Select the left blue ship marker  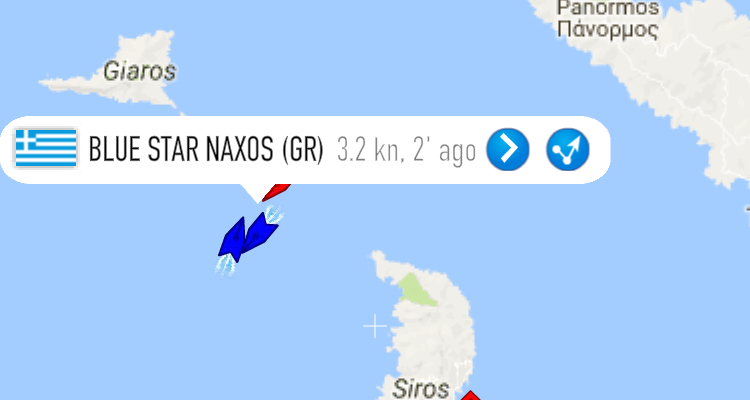coord(233,239)
